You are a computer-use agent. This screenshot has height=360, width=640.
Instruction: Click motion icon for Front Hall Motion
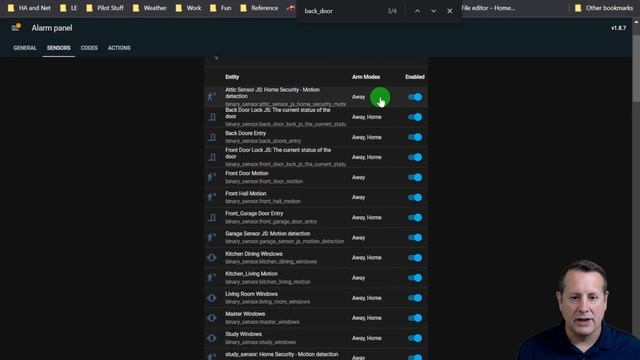[212, 198]
